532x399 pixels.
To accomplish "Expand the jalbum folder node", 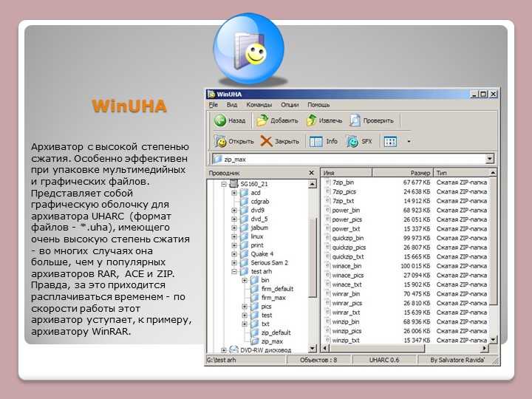I will [234, 228].
